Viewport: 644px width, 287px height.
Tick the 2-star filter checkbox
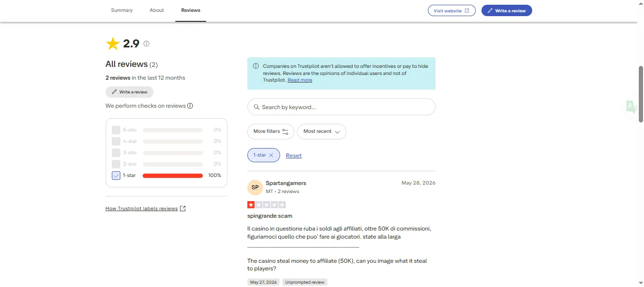point(116,164)
